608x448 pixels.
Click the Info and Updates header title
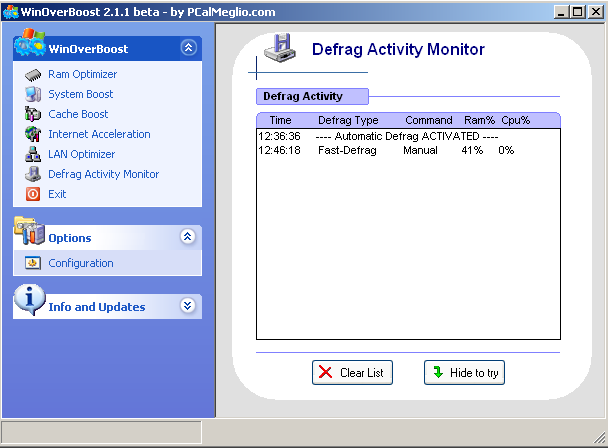click(97, 307)
